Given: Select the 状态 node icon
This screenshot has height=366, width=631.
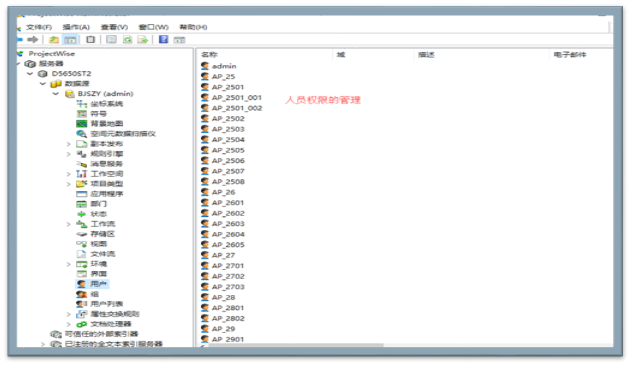Looking at the screenshot, I should 82,214.
